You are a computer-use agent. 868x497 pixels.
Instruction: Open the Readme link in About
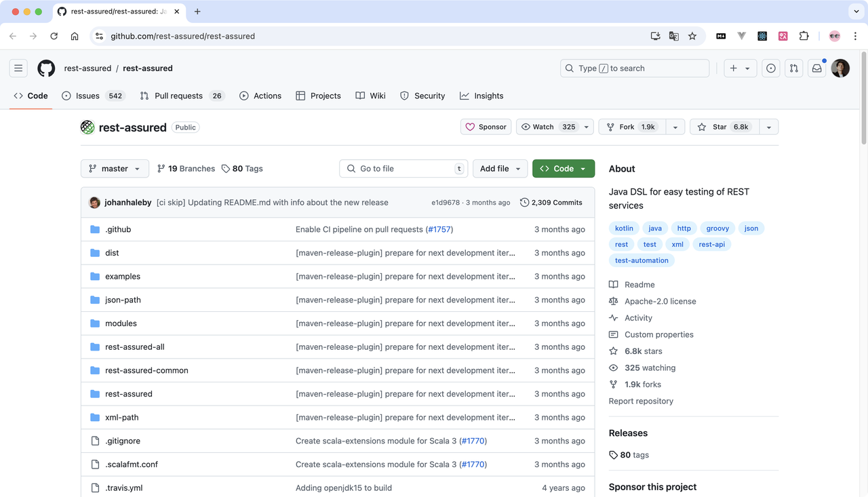pyautogui.click(x=639, y=285)
